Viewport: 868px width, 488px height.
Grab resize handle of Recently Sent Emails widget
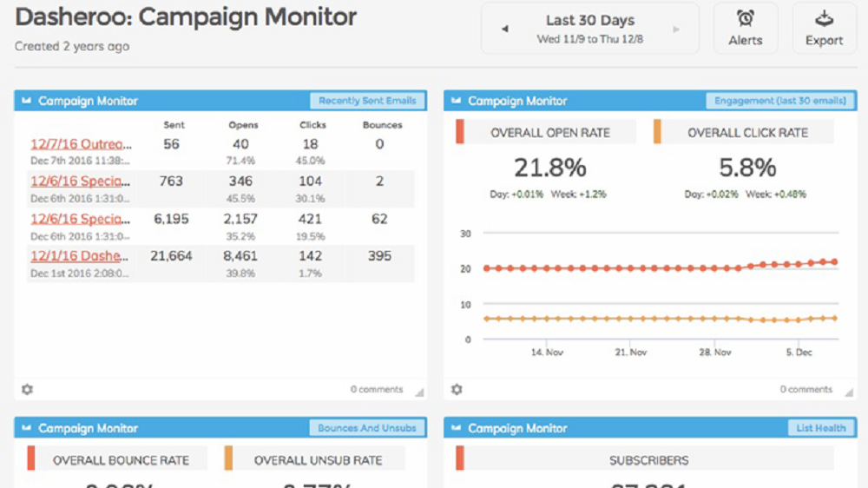click(419, 392)
